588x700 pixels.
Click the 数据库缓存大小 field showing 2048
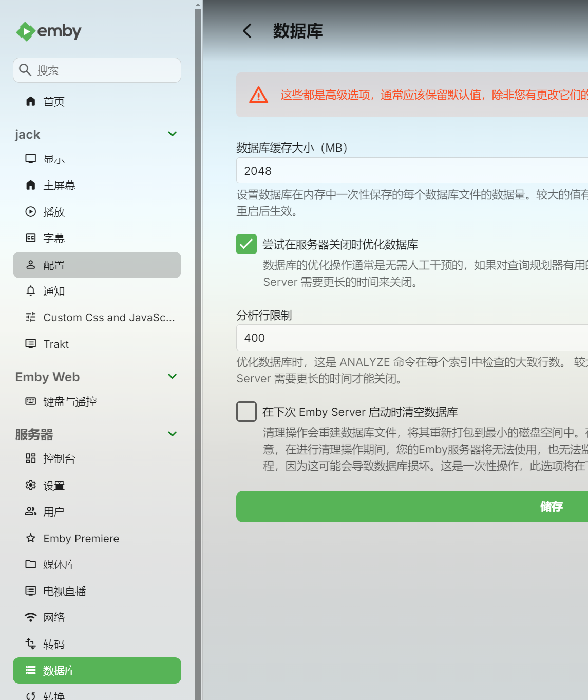412,171
